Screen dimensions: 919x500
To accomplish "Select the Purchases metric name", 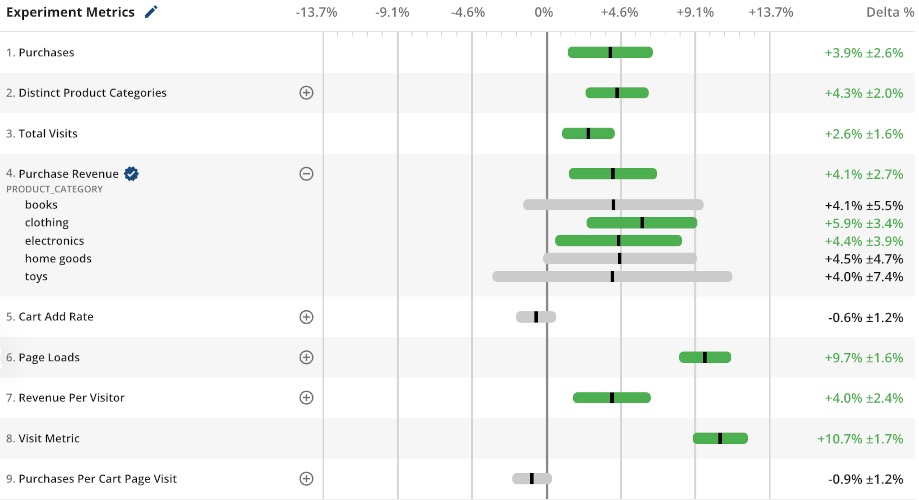I will (46, 52).
